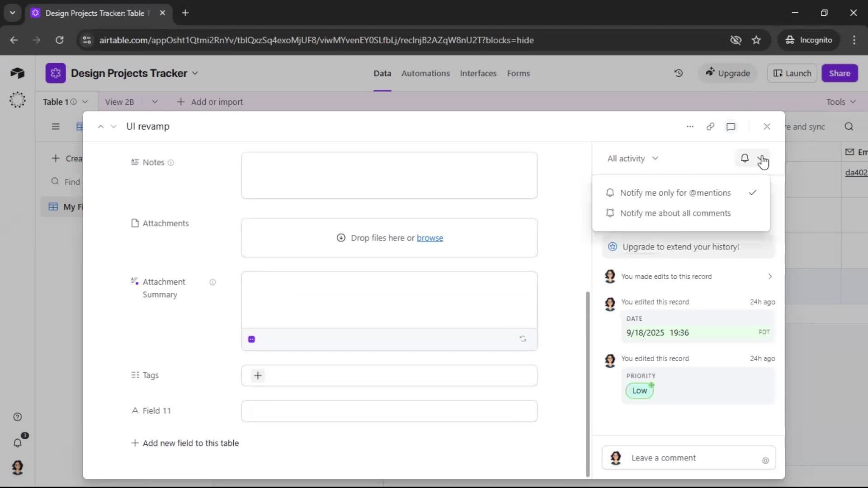Click the purple AI badge icon
Viewport: 868px width, 488px height.
tap(252, 339)
